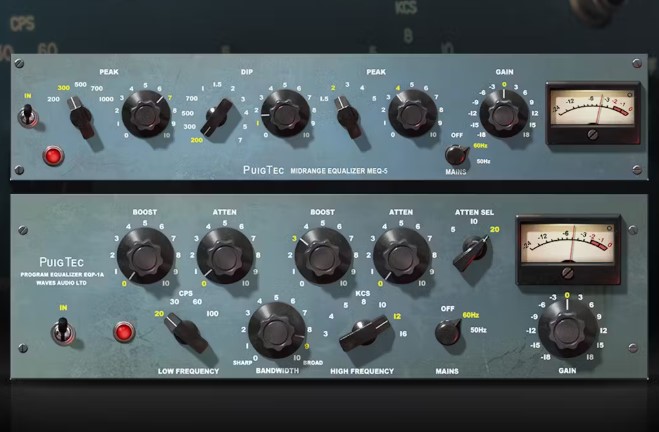Click the MEQ-5 meter calibration screw
Image resolution: width=659 pixels, height=432 pixels.
click(593, 134)
